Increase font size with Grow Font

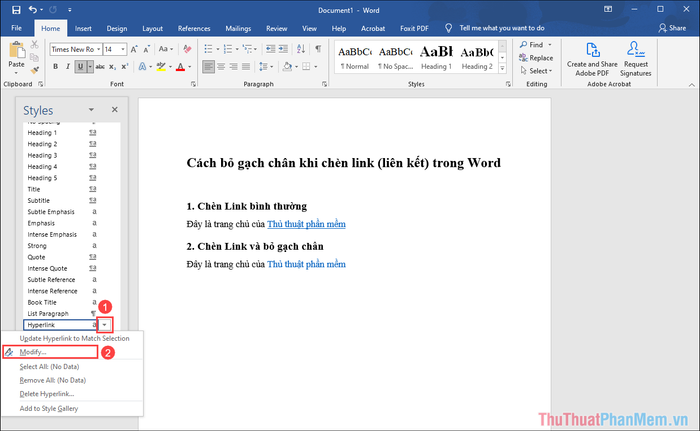coord(134,49)
